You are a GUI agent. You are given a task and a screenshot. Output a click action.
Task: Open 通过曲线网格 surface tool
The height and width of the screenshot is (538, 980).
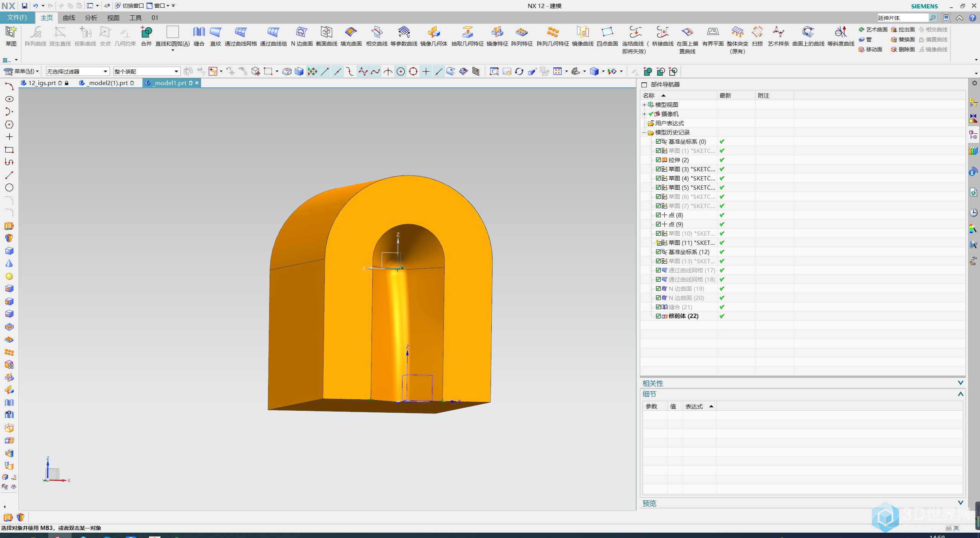pyautogui.click(x=241, y=36)
